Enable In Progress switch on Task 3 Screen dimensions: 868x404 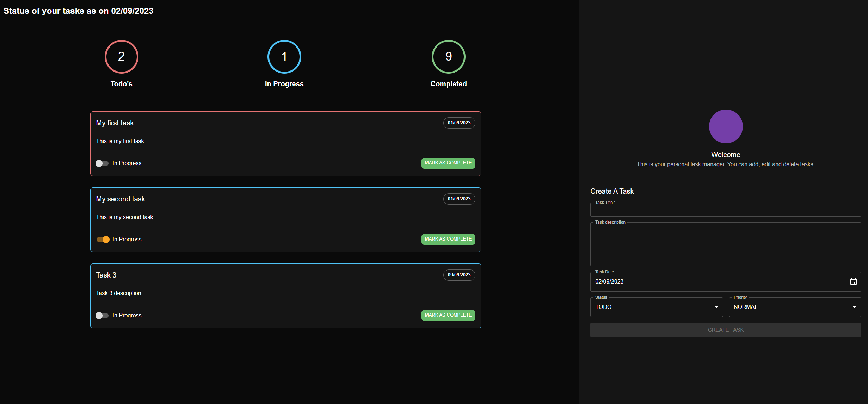pyautogui.click(x=102, y=316)
